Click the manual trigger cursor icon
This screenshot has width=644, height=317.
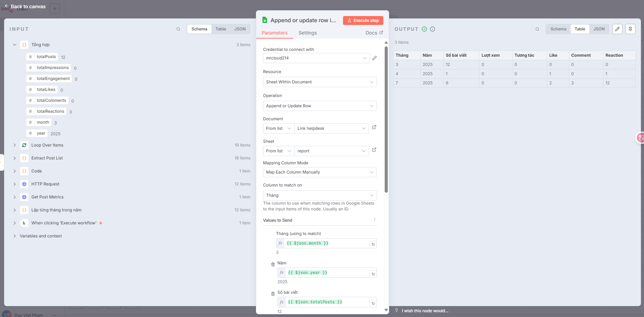(24, 223)
